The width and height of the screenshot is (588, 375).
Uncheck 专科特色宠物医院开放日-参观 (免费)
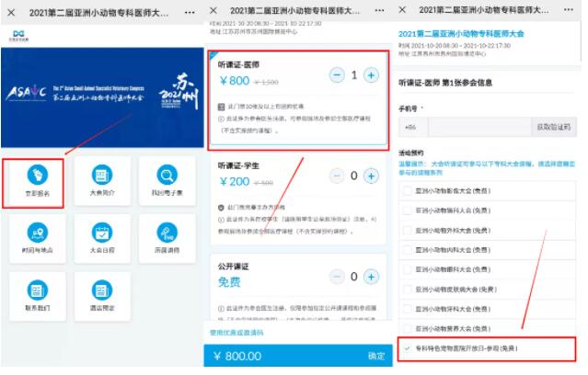(408, 348)
